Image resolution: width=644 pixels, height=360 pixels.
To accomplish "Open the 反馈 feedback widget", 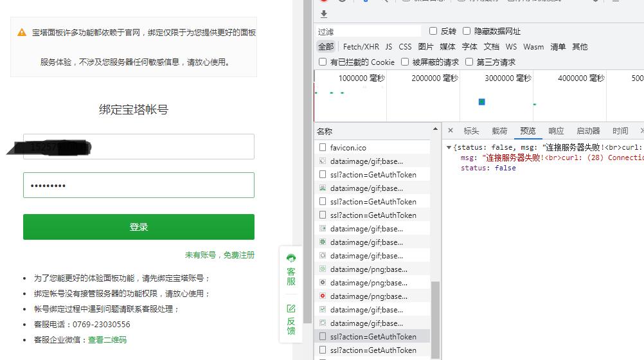I will point(291,319).
